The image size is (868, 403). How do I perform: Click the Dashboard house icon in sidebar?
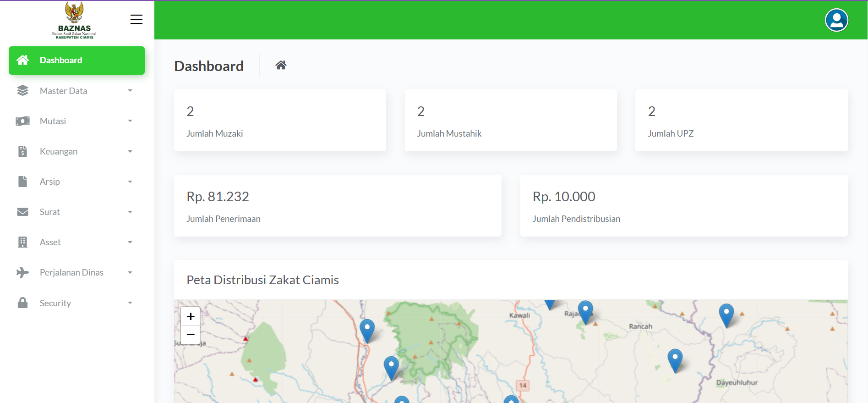click(x=22, y=60)
